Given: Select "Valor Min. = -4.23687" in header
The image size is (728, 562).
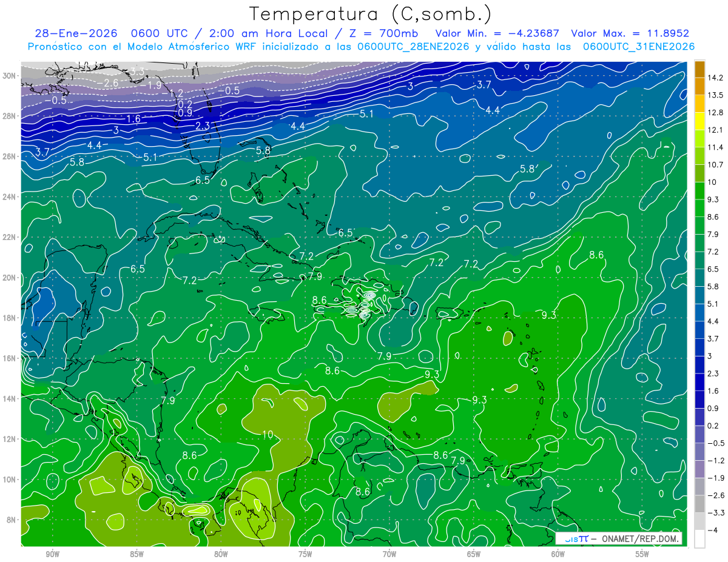Looking at the screenshot, I should click(497, 34).
